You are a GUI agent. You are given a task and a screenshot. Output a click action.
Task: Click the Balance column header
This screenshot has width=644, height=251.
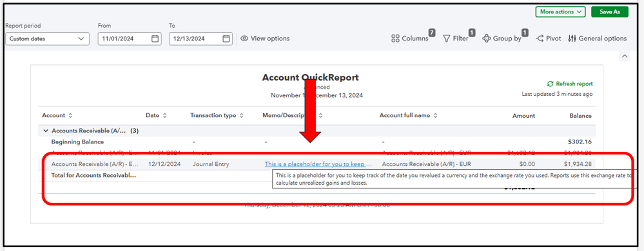click(580, 116)
